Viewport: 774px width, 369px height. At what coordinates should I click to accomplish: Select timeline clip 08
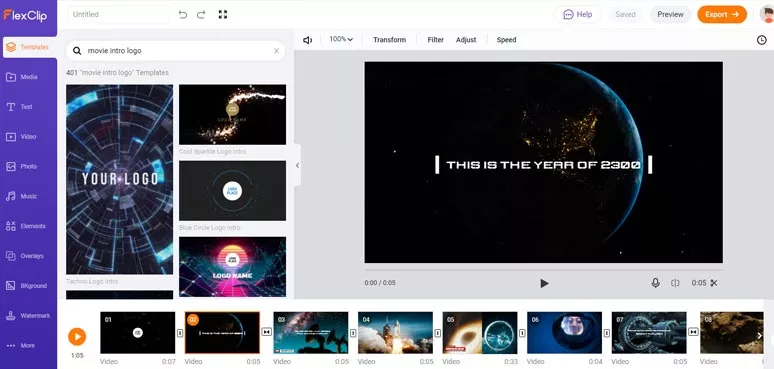(x=732, y=332)
